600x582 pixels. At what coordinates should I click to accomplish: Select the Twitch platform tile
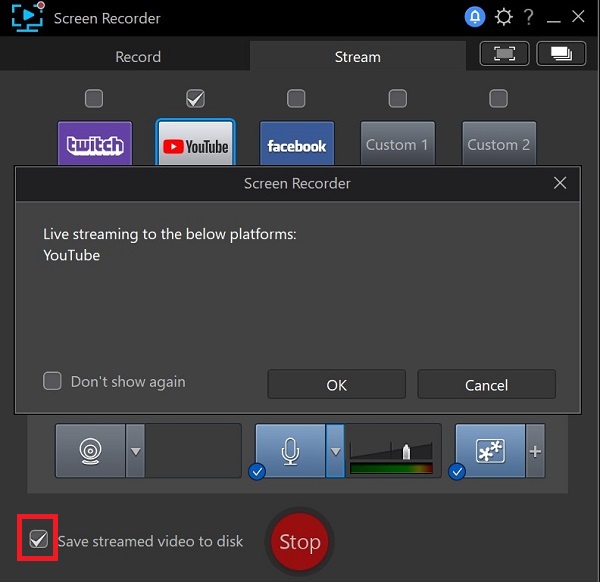[x=95, y=143]
